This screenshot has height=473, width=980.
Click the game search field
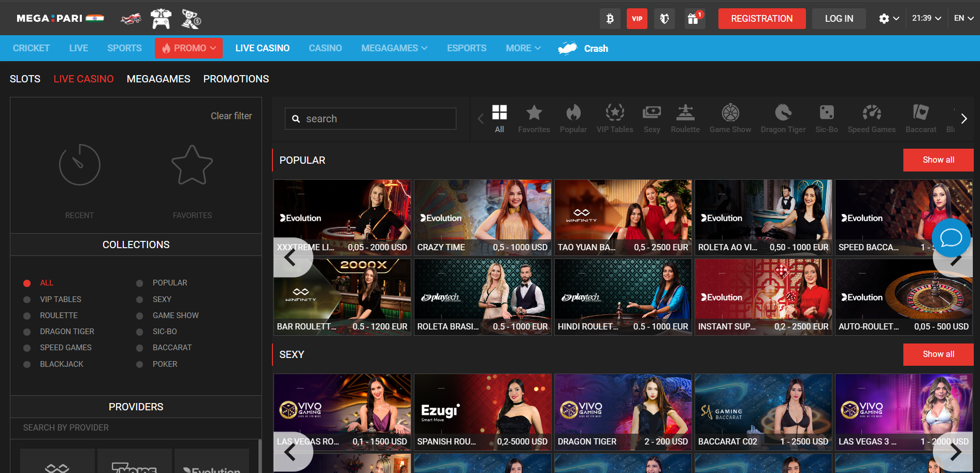(370, 119)
